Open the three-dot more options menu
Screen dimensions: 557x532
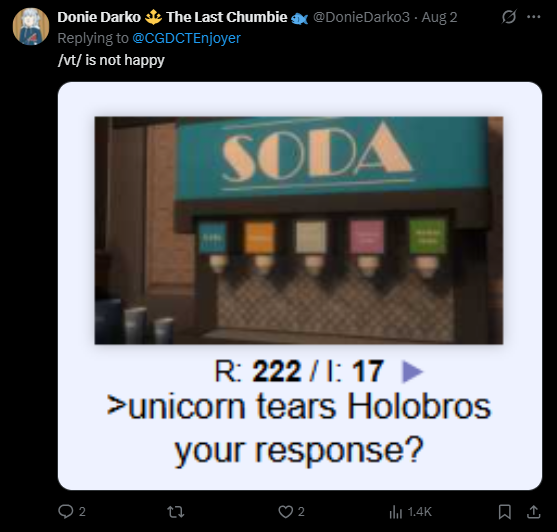[534, 17]
